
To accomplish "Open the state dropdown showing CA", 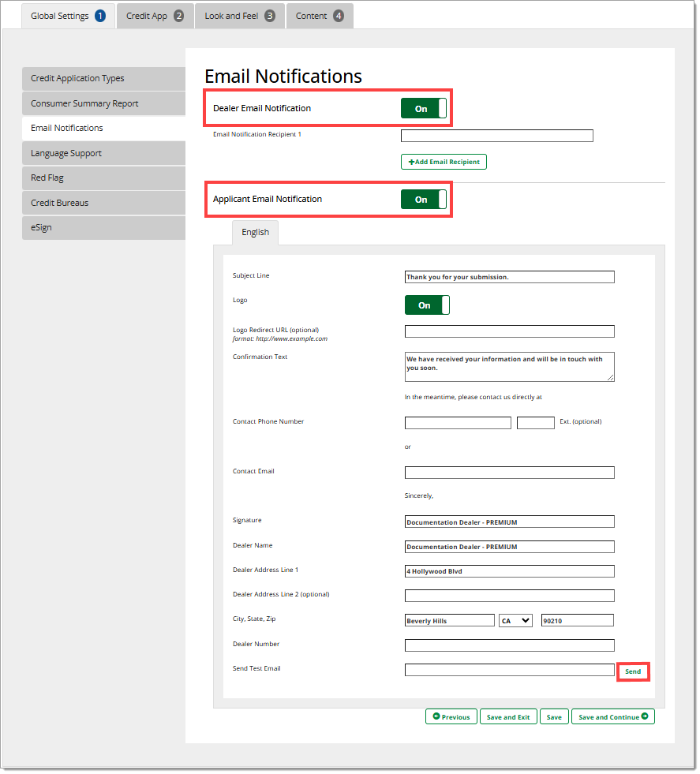I will [x=515, y=620].
